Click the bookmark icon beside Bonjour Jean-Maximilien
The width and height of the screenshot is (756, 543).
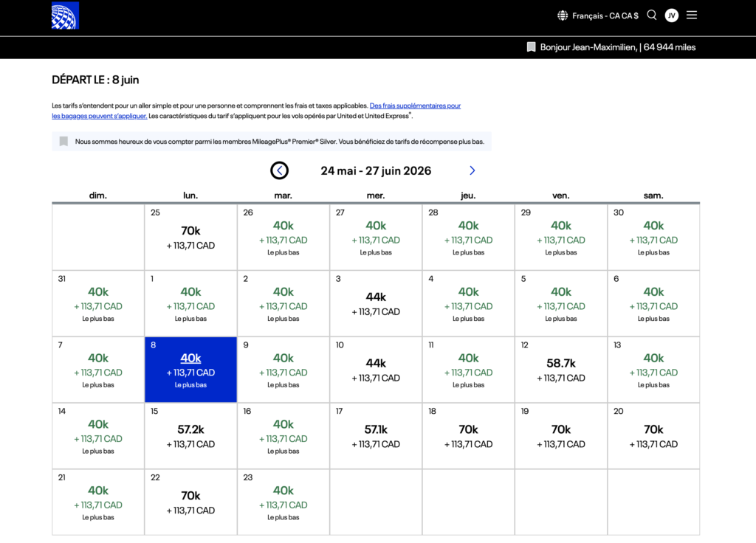531,47
